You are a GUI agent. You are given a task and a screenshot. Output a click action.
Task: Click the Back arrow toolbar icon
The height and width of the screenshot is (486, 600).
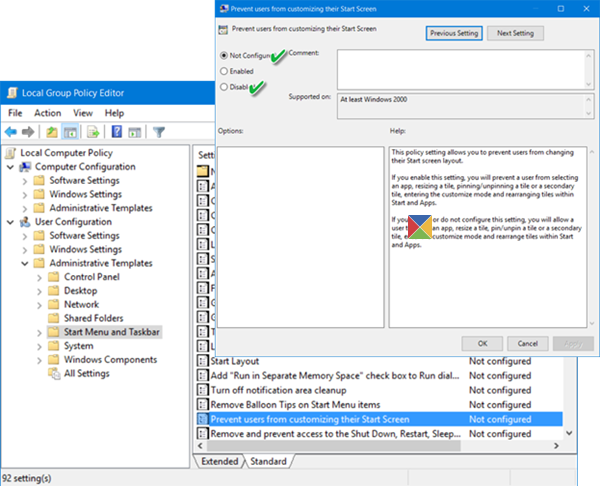pyautogui.click(x=11, y=132)
